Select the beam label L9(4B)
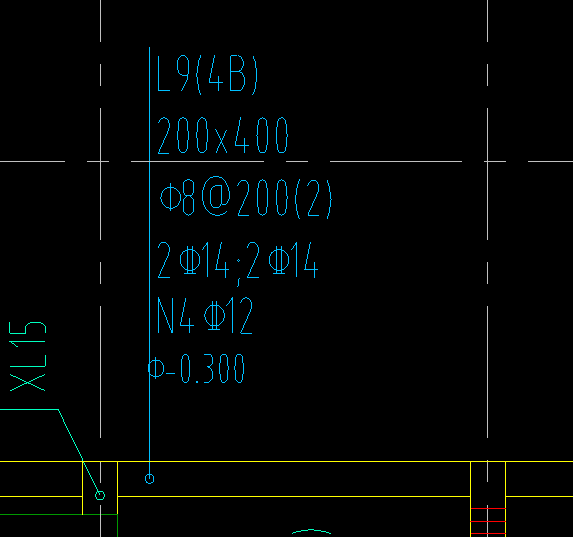The image size is (573, 537). 207,75
